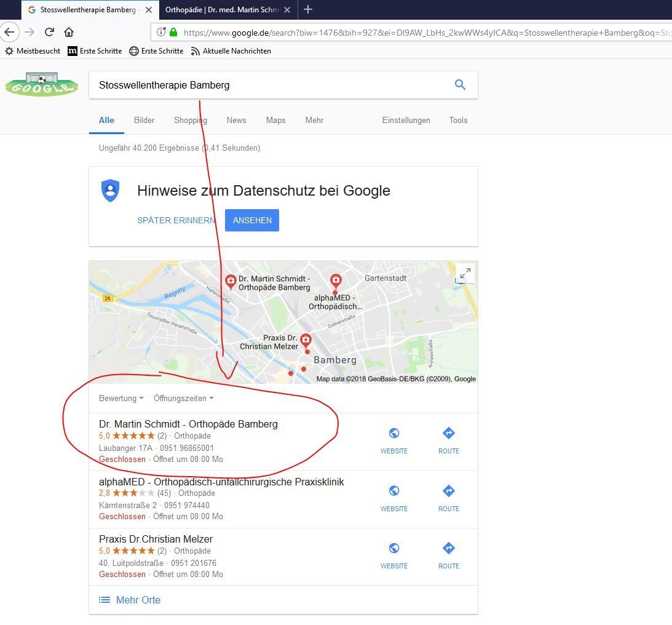Open the Meistbesucht bookmark
Screen dimensions: 672x625
click(x=33, y=51)
